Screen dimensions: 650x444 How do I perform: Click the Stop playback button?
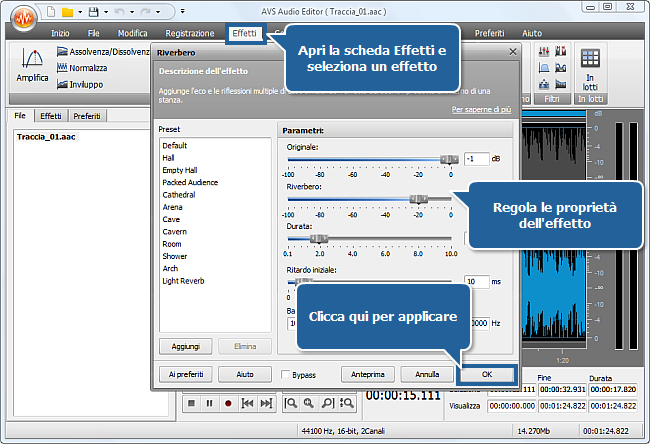[191, 403]
